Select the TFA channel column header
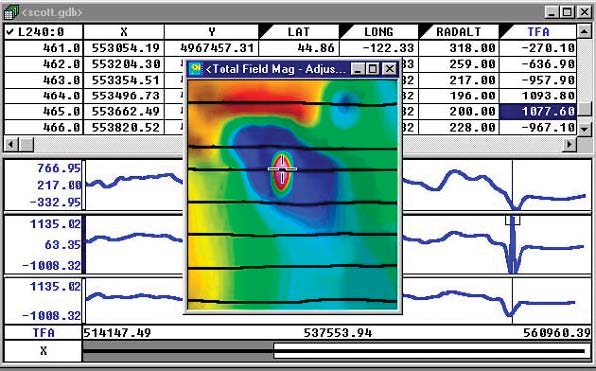This screenshot has height=371, width=596. pos(538,32)
